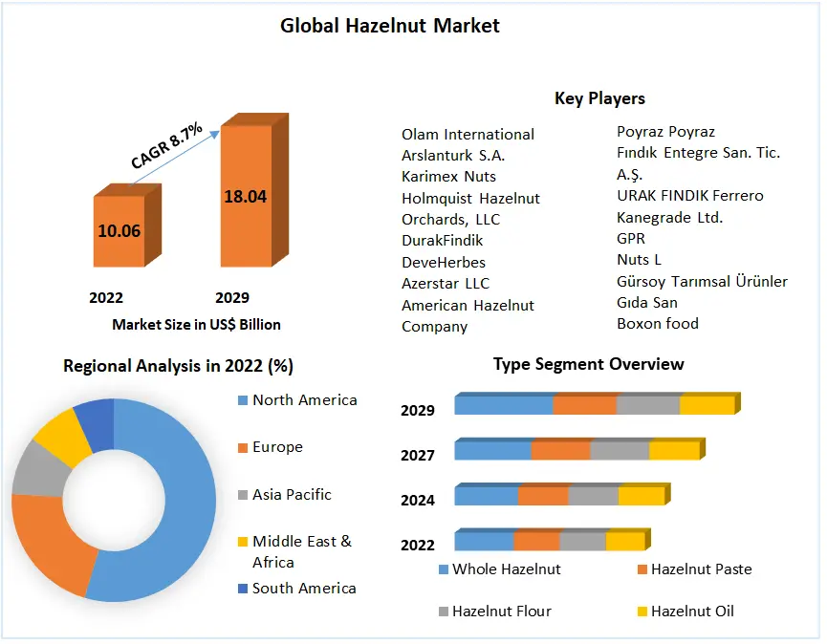The image size is (827, 644).
Task: Select the yellow Hazelnut Oil segment of 2022 bar
Action: point(624,543)
